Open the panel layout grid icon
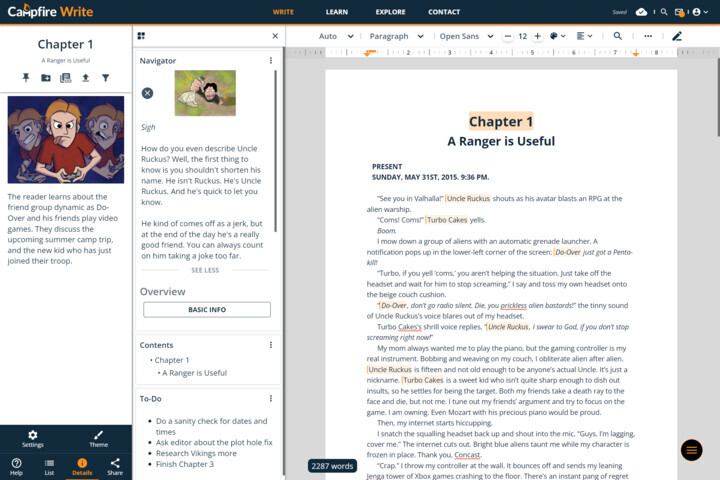 click(141, 36)
